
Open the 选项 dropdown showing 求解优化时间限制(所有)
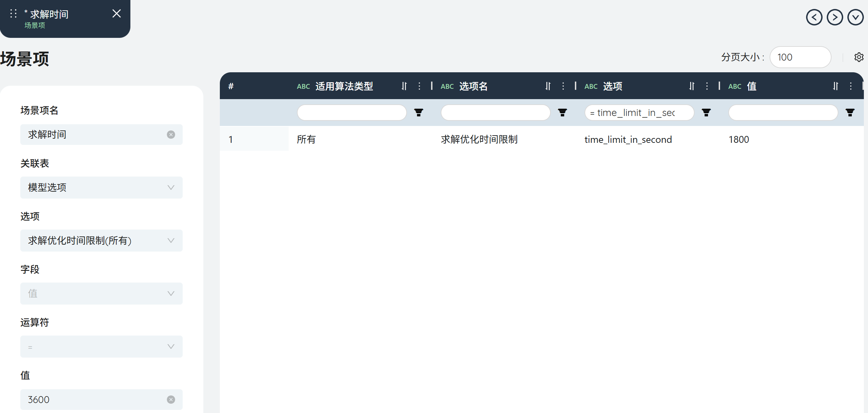coord(101,241)
